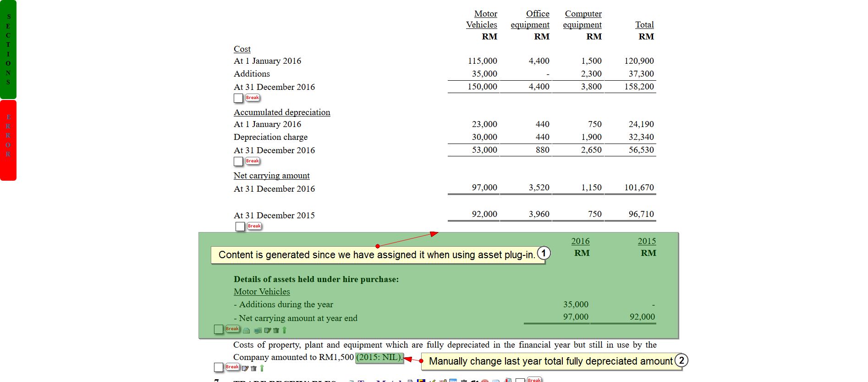Viewport: 868px width, 382px height.
Task: Tick the checkbox under the Cost table
Action: pyautogui.click(x=238, y=98)
